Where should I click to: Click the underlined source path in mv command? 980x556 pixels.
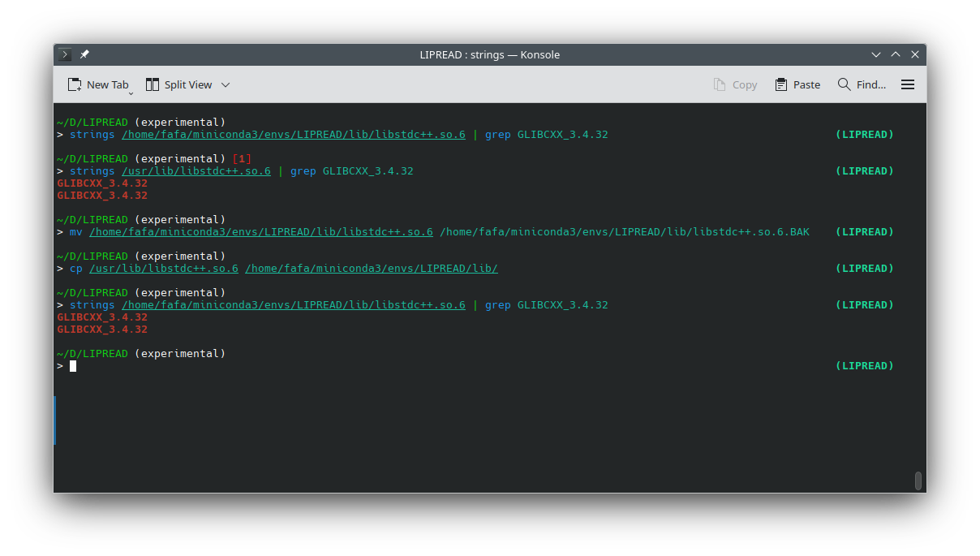coord(260,232)
